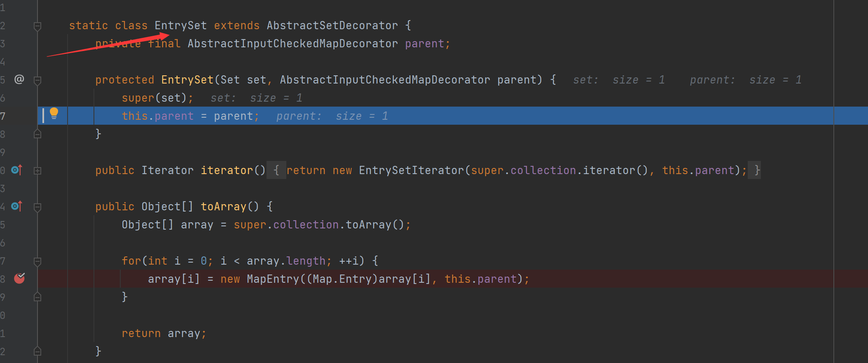Click the 'return array;' statement

(x=164, y=333)
